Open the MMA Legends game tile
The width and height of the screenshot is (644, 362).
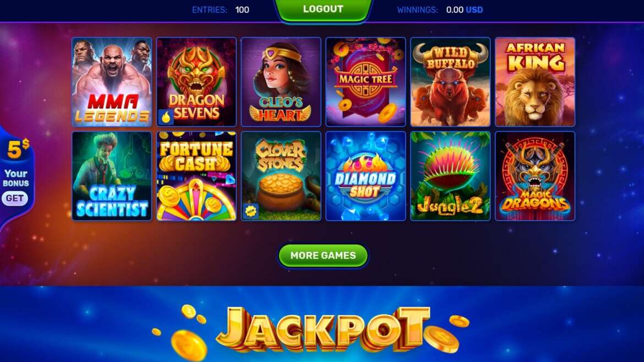(x=112, y=81)
